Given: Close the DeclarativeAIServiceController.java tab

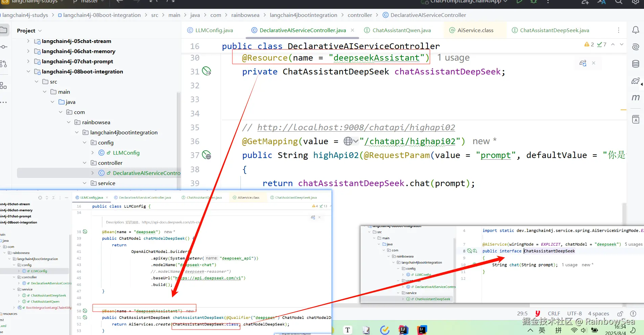Looking at the screenshot, I should [x=352, y=30].
